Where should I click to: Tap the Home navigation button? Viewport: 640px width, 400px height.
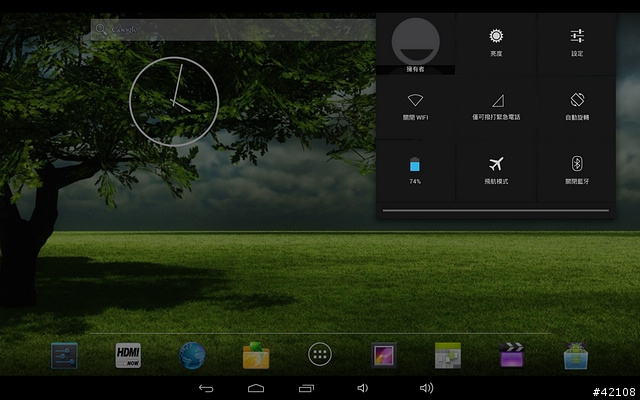pyautogui.click(x=256, y=388)
